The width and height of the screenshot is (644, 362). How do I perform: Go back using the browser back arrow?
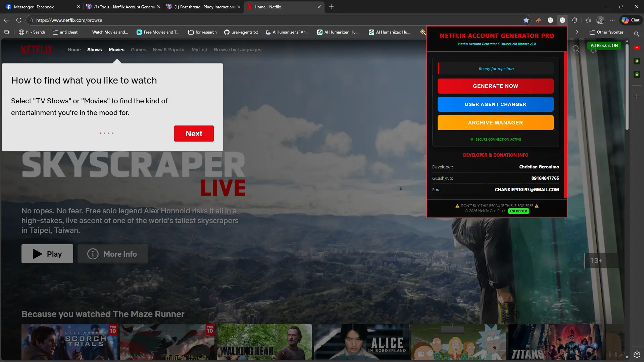[x=7, y=20]
